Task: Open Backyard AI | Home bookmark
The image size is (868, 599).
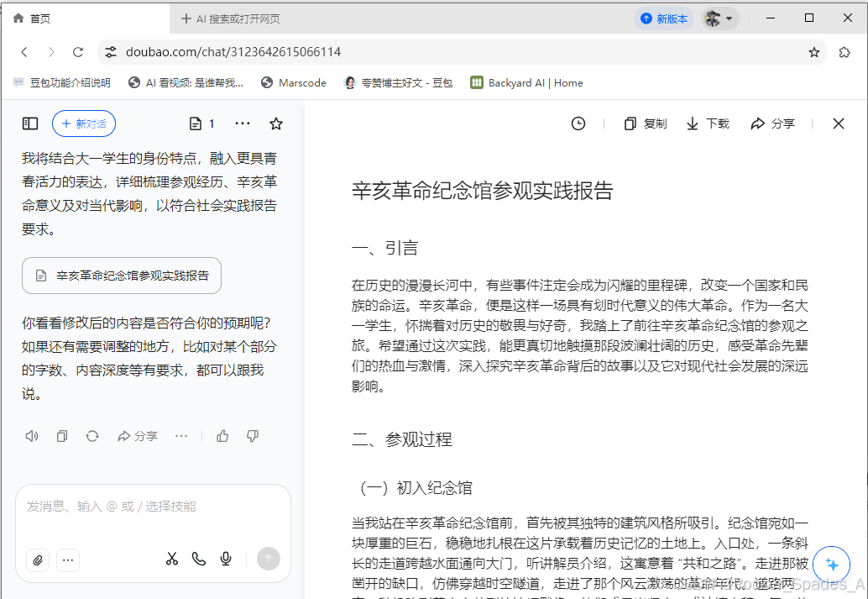Action: [526, 82]
